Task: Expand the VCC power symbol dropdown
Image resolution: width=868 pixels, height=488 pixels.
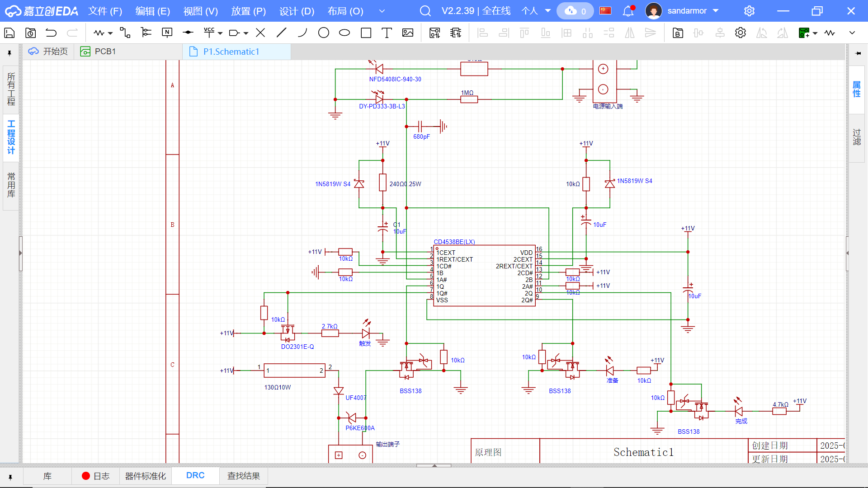Action: pyautogui.click(x=220, y=33)
